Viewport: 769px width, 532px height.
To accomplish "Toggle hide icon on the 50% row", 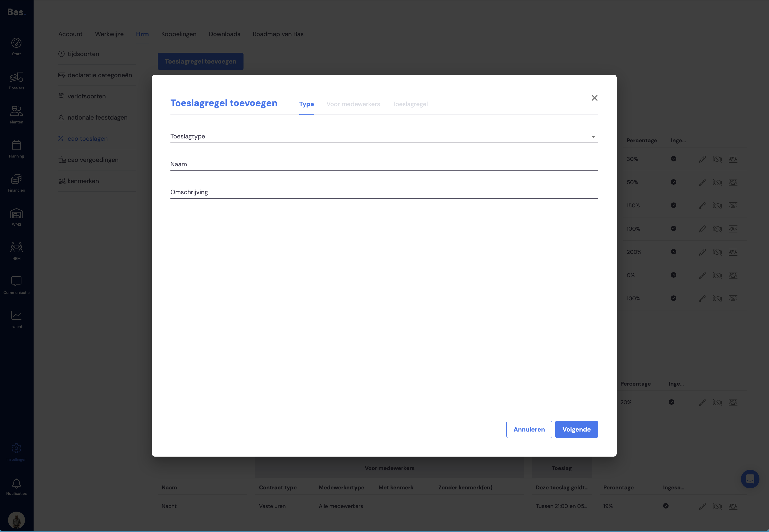I will [717, 182].
